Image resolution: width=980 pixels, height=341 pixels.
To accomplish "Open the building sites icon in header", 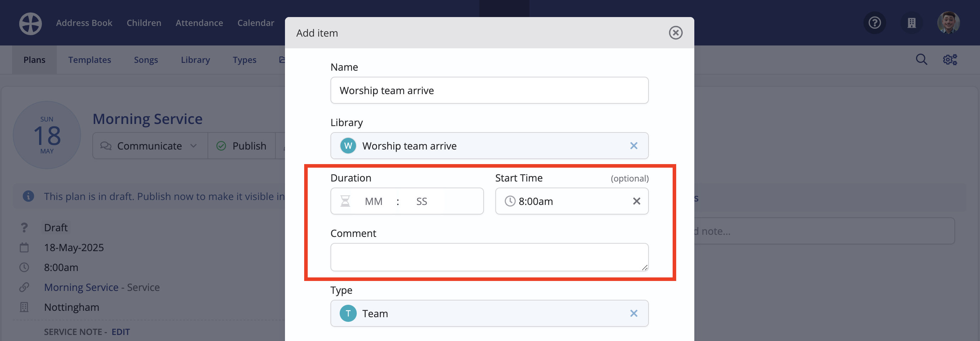I will (x=911, y=23).
